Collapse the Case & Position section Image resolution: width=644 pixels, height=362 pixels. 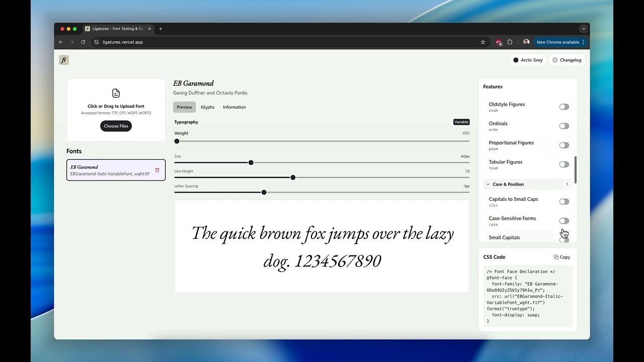(x=487, y=184)
